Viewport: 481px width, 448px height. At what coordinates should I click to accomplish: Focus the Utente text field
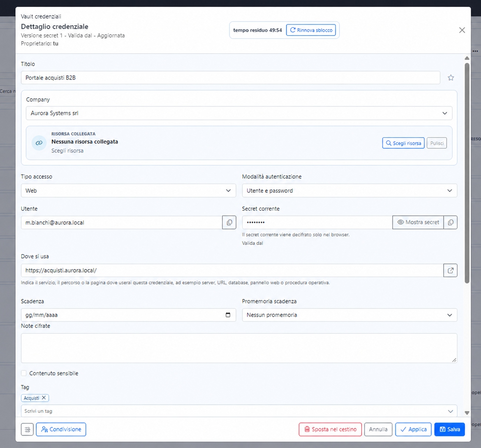coord(121,222)
